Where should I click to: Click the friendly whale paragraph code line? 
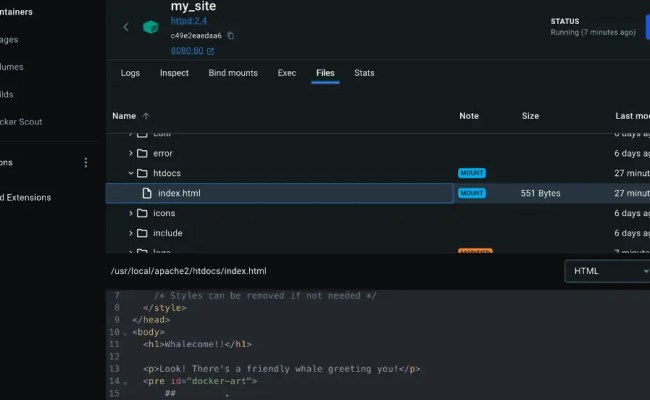[x=281, y=369]
